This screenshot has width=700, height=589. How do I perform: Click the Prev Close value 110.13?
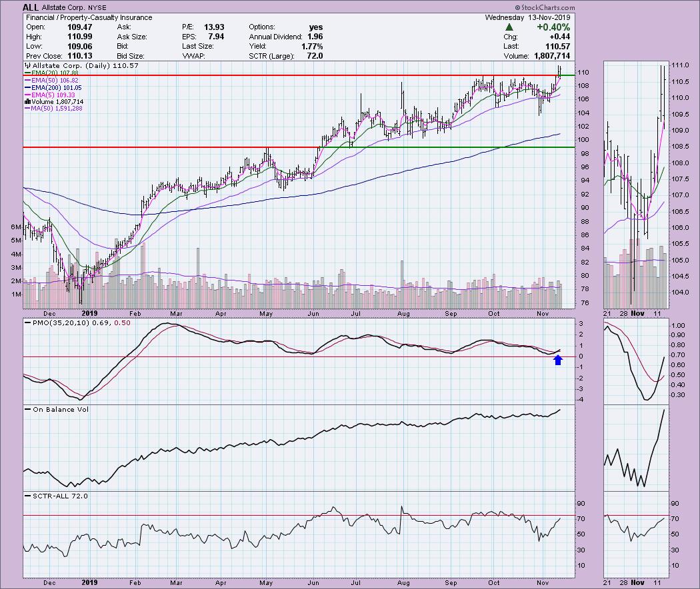click(79, 56)
